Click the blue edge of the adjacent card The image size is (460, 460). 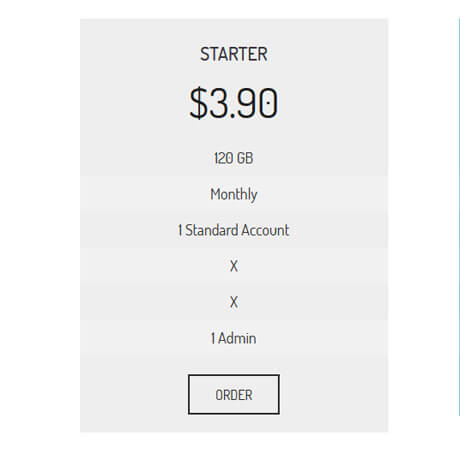click(459, 217)
